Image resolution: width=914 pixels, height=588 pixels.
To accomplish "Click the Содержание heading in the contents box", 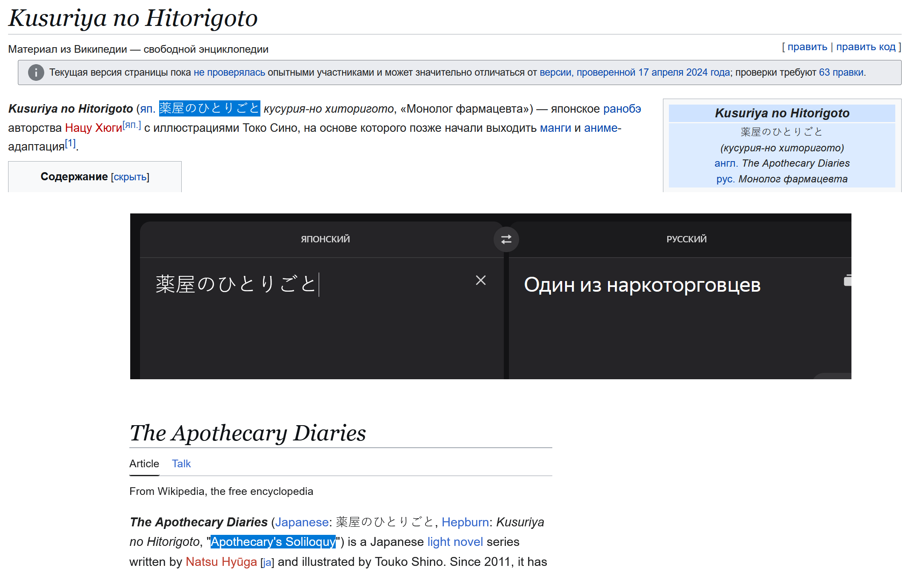I will [74, 177].
